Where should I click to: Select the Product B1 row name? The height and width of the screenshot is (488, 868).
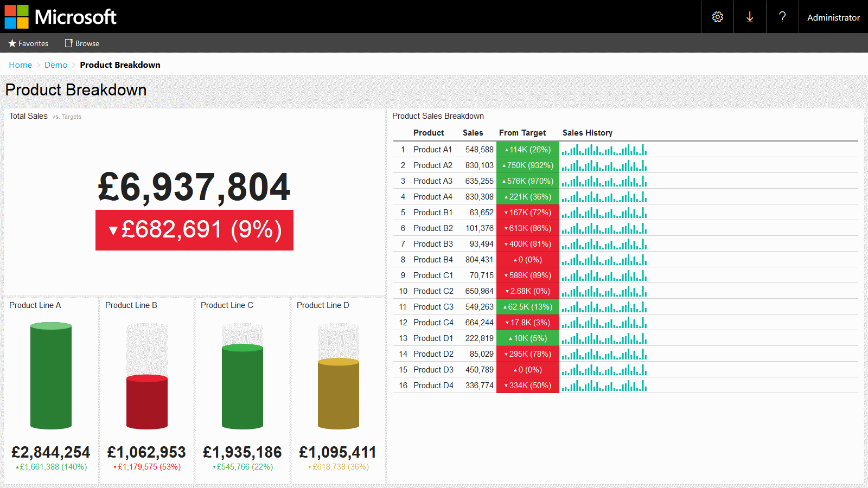pyautogui.click(x=432, y=213)
